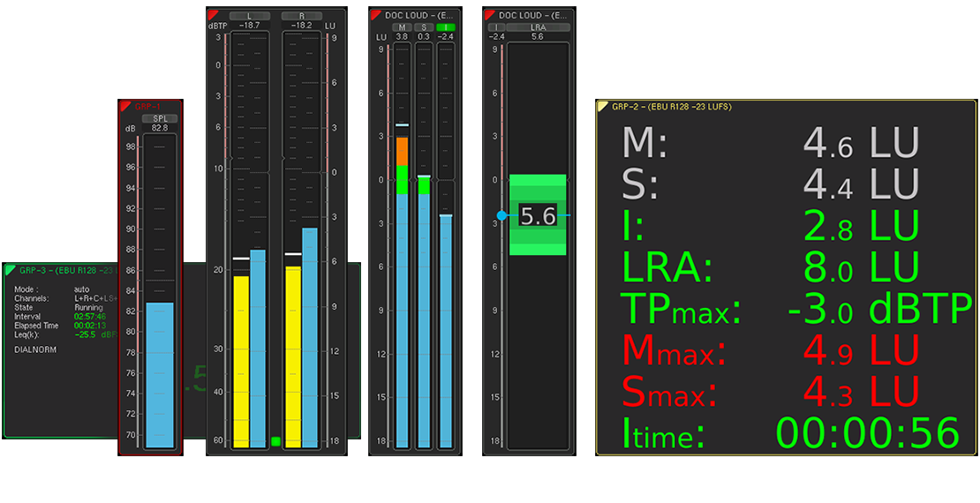The height and width of the screenshot is (503, 980).
Task: Toggle the S short-term meter button
Action: click(424, 27)
